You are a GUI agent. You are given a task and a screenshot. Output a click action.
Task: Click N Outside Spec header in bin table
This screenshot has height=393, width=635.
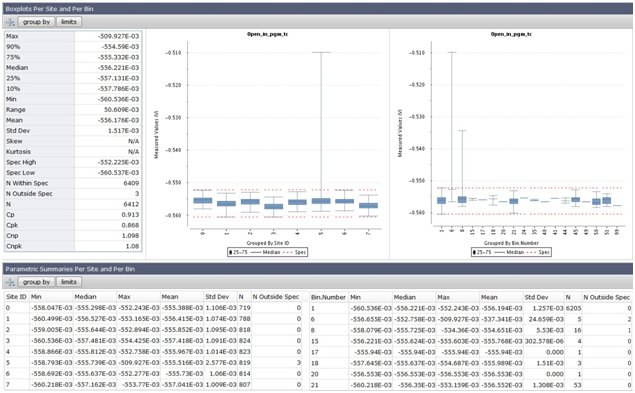click(606, 297)
